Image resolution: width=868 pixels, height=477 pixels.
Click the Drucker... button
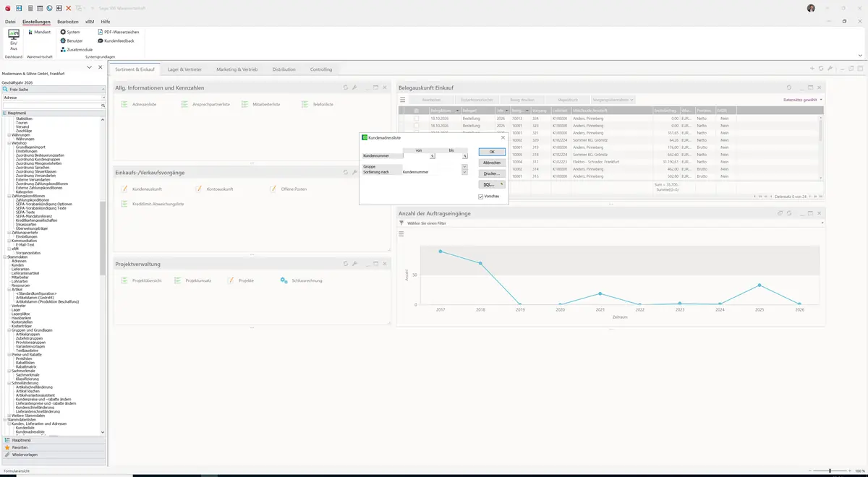coord(492,173)
